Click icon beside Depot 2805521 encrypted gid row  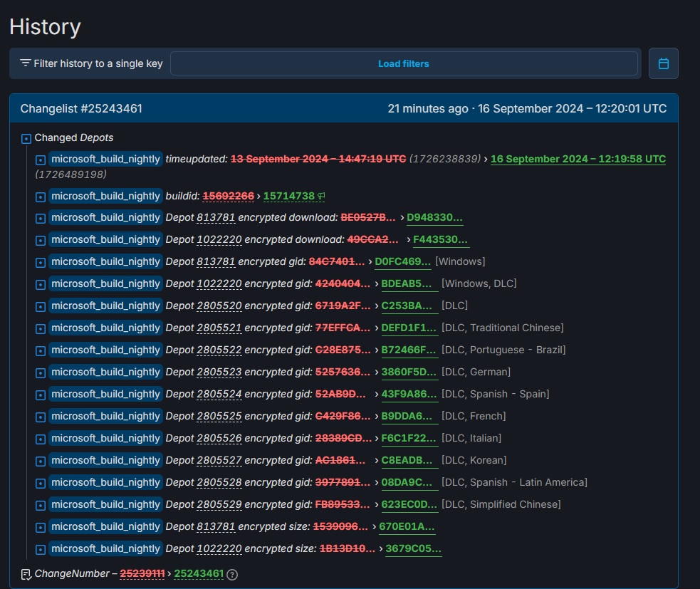(x=41, y=328)
